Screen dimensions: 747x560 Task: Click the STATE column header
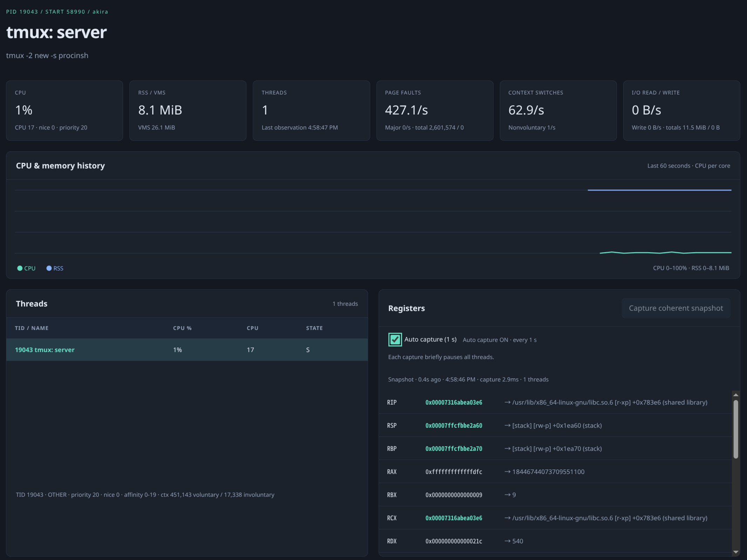point(314,328)
